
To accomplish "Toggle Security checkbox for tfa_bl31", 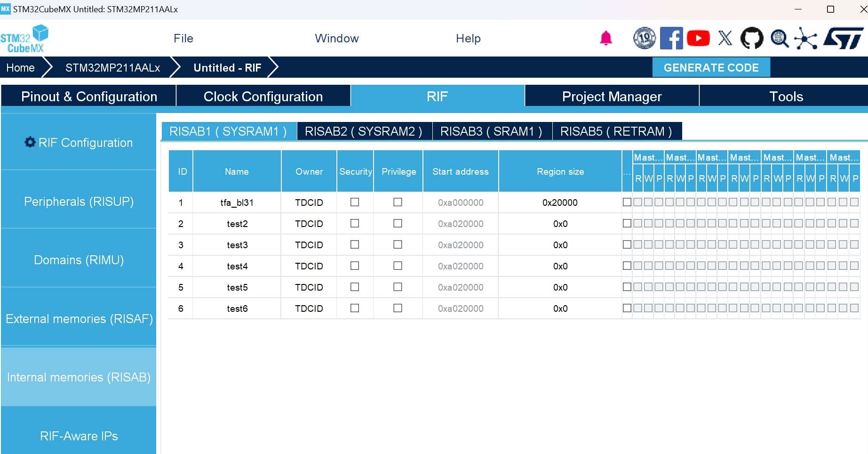I will click(355, 202).
